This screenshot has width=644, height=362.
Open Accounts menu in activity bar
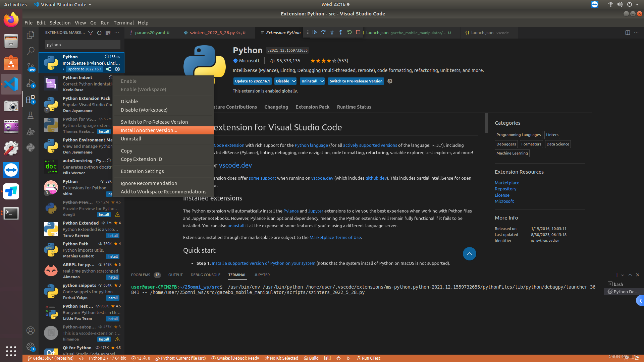[x=31, y=330]
